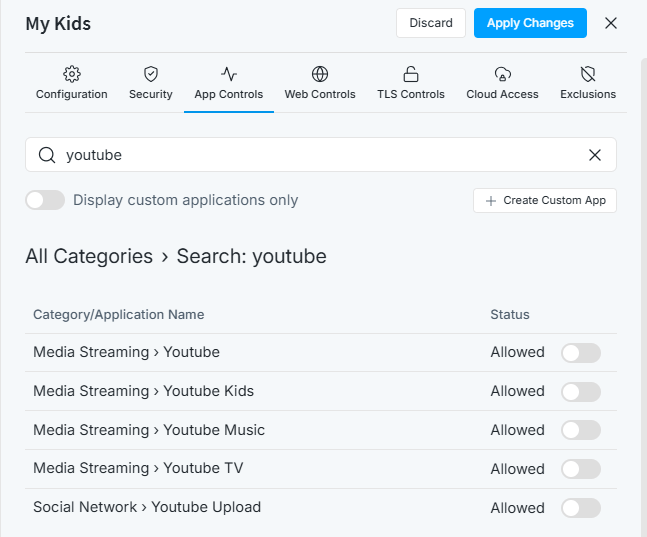This screenshot has width=647, height=537.
Task: Open the Configuration tab
Action: click(71, 83)
